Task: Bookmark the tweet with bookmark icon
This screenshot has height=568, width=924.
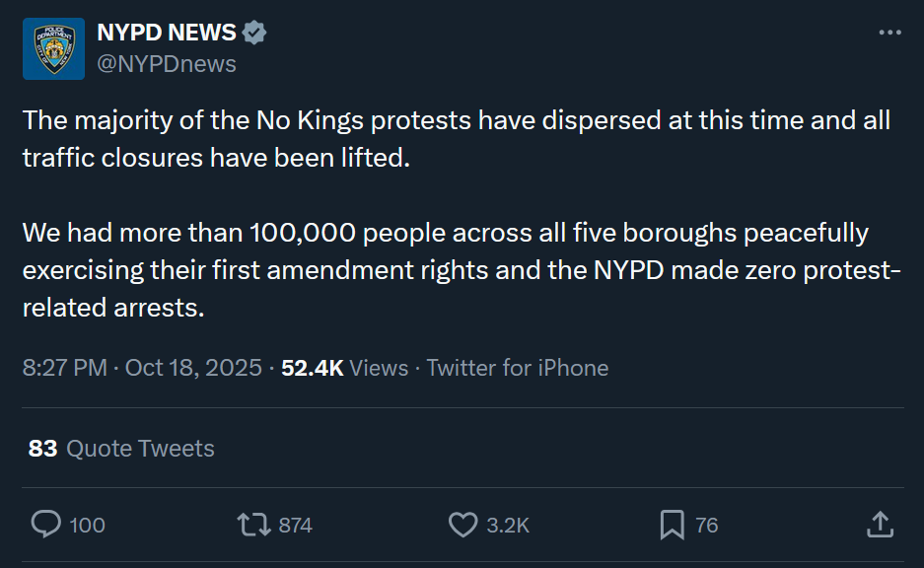Action: tap(672, 525)
